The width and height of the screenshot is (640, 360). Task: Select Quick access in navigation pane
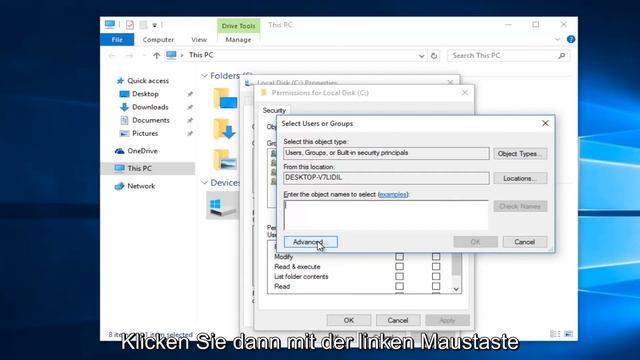coord(148,81)
